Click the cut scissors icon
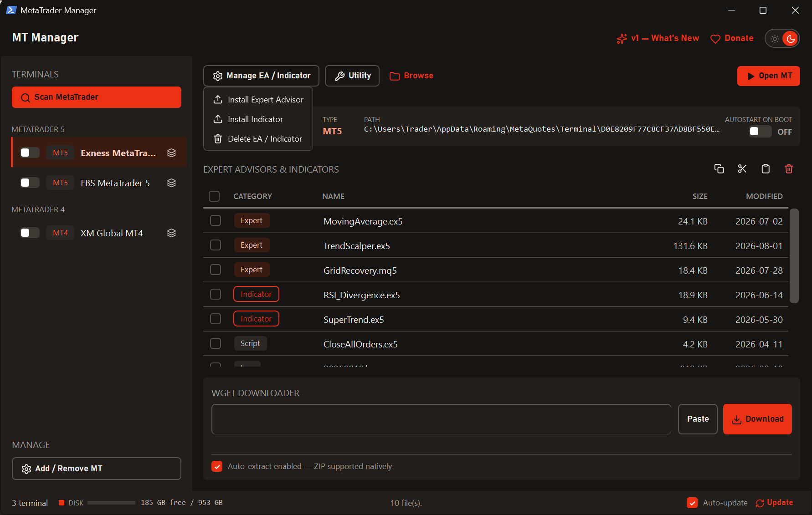The image size is (812, 515). click(x=742, y=169)
